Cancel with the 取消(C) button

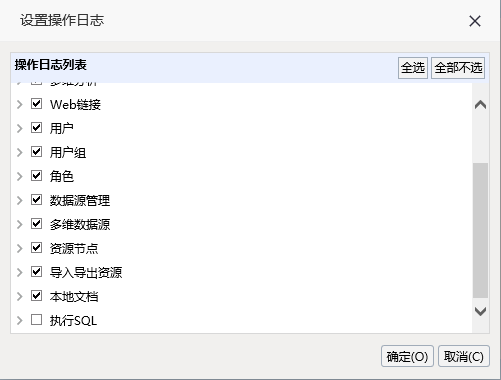click(x=464, y=356)
